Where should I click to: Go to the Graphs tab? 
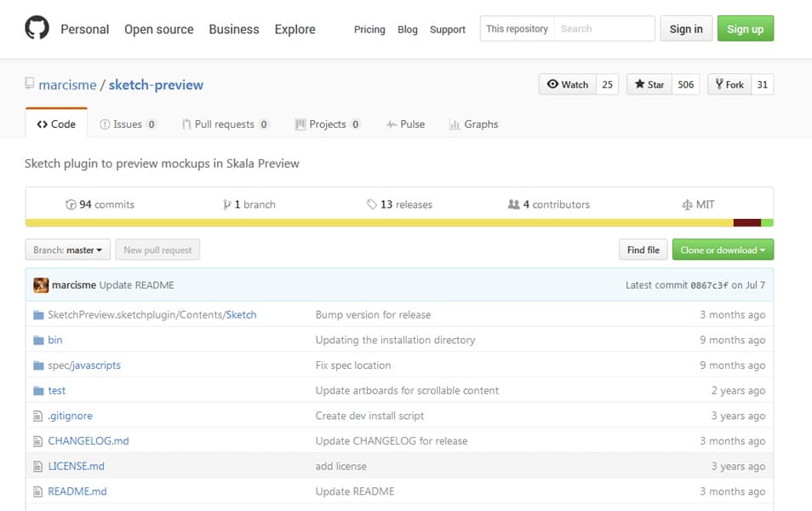point(473,124)
